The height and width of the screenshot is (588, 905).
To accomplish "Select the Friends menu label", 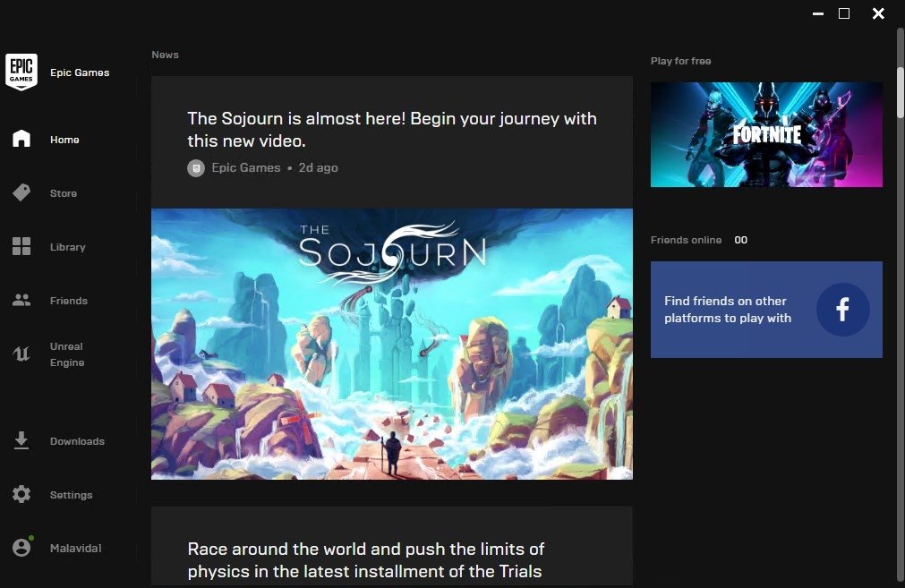I will click(69, 301).
